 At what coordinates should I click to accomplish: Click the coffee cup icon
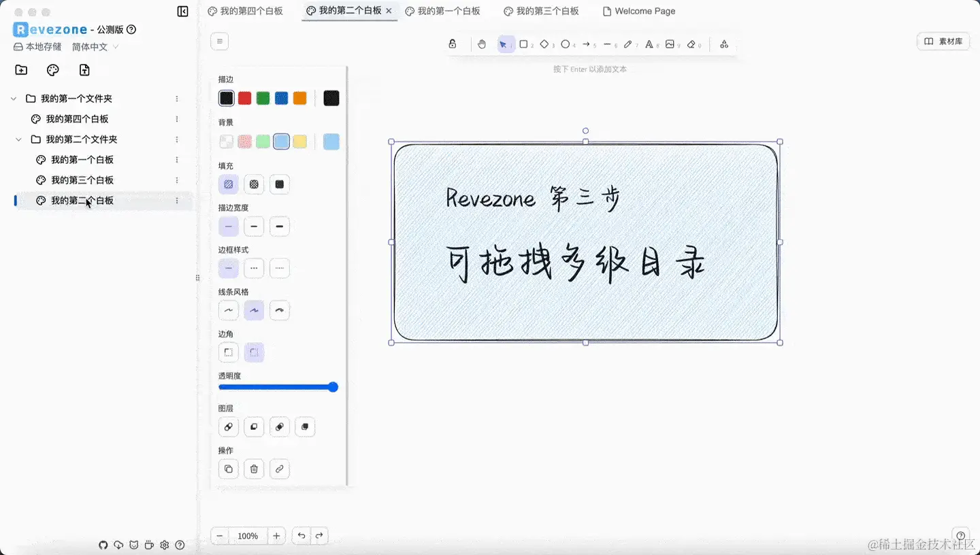tap(149, 545)
